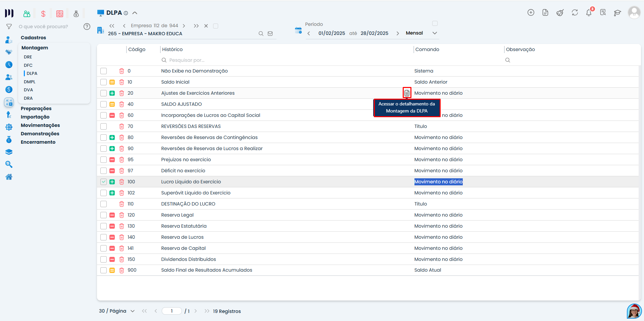Click the refresh/sync icon in the top toolbar
This screenshot has width=644, height=321.
[575, 12]
